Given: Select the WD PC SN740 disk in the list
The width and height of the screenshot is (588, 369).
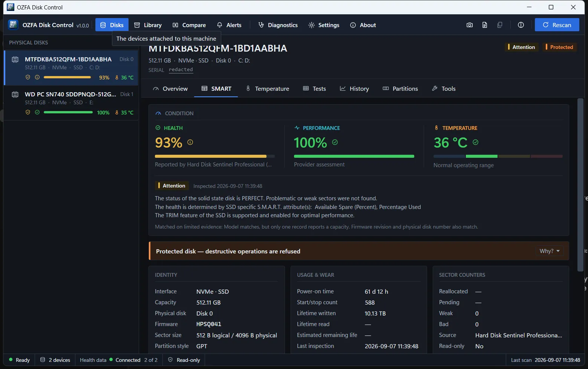Looking at the screenshot, I should coord(71,103).
